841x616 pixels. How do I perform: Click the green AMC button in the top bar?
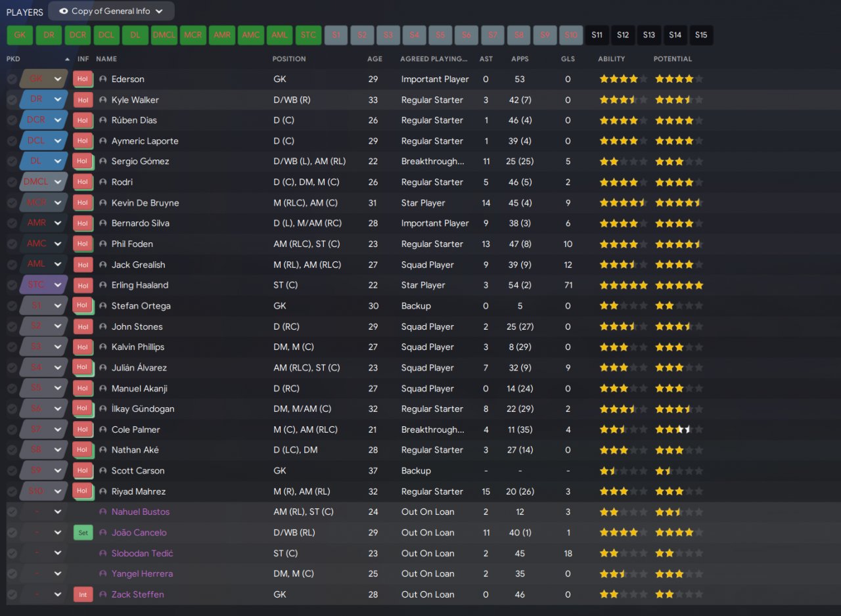coord(251,35)
